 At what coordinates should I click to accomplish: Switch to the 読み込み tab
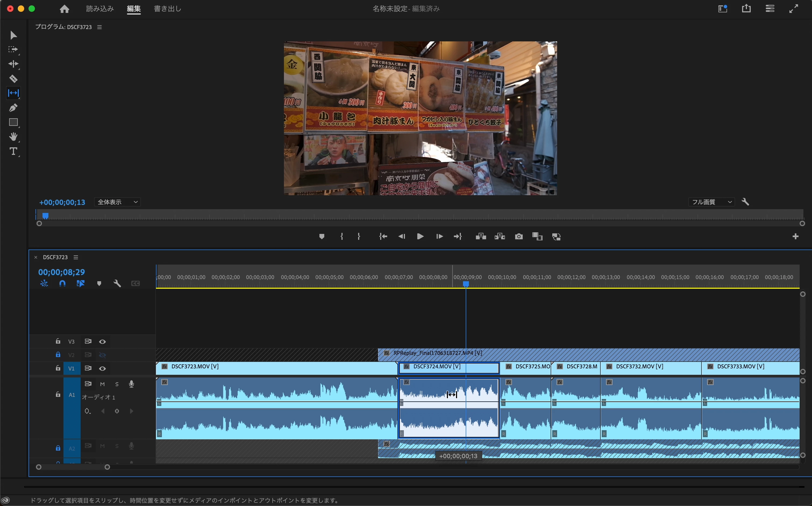click(100, 9)
